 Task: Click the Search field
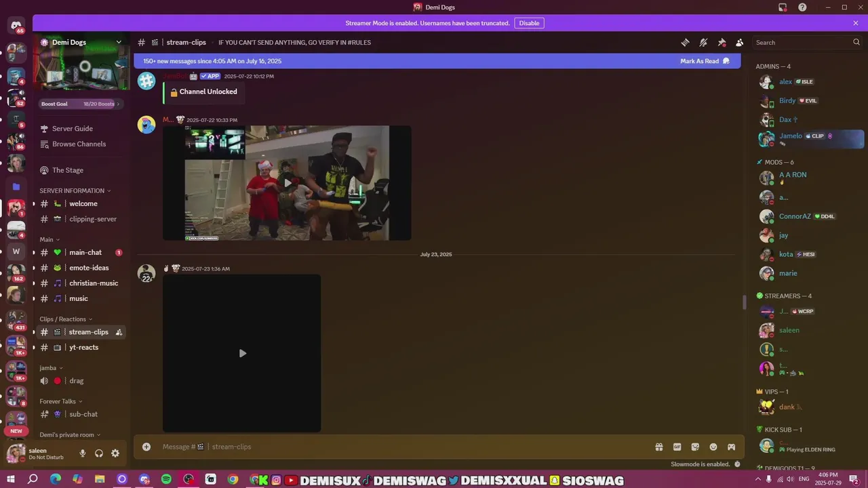click(807, 42)
